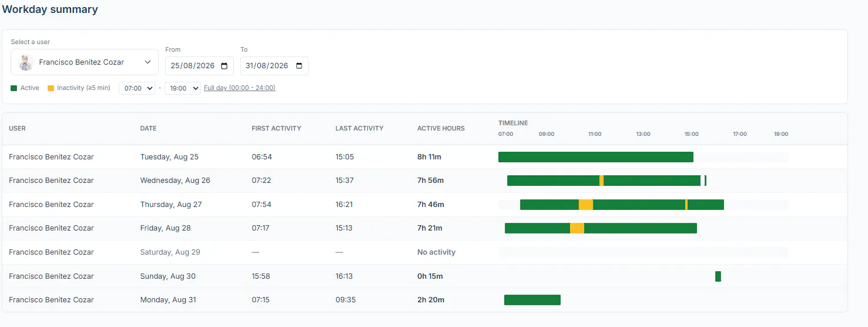Select the Thursday, Aug 27 date cell
The height and width of the screenshot is (327, 868).
point(171,205)
